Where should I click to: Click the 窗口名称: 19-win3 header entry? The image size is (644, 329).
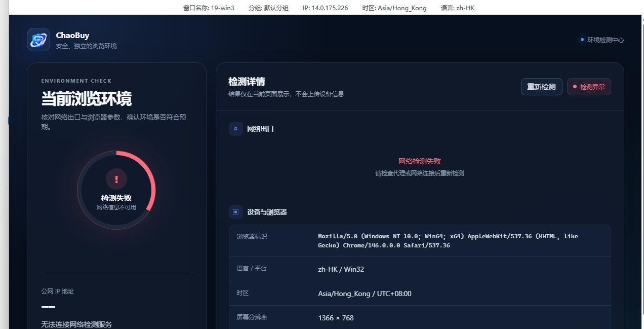[209, 8]
